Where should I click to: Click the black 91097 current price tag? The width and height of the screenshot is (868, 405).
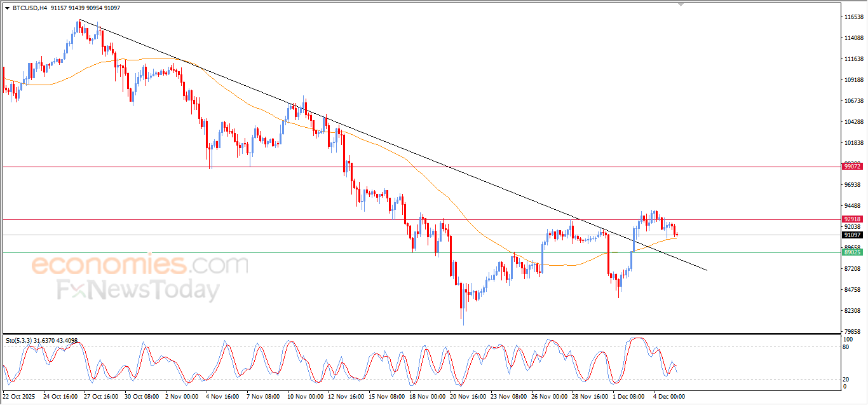(852, 235)
